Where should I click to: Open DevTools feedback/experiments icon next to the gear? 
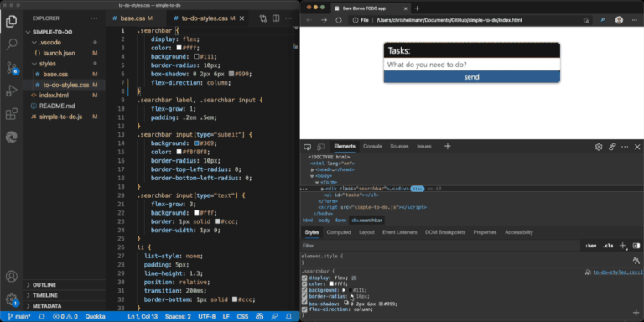point(612,147)
